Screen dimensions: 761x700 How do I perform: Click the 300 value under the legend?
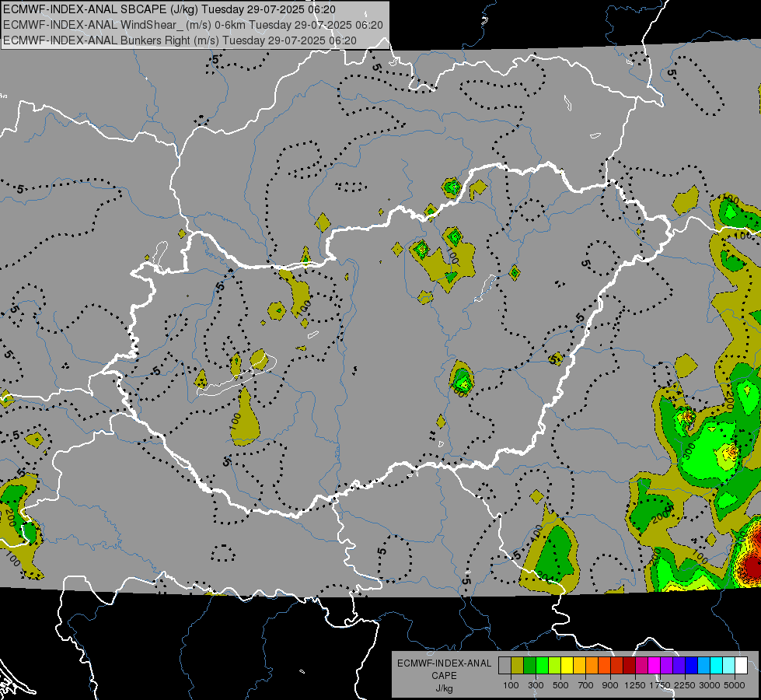536,685
